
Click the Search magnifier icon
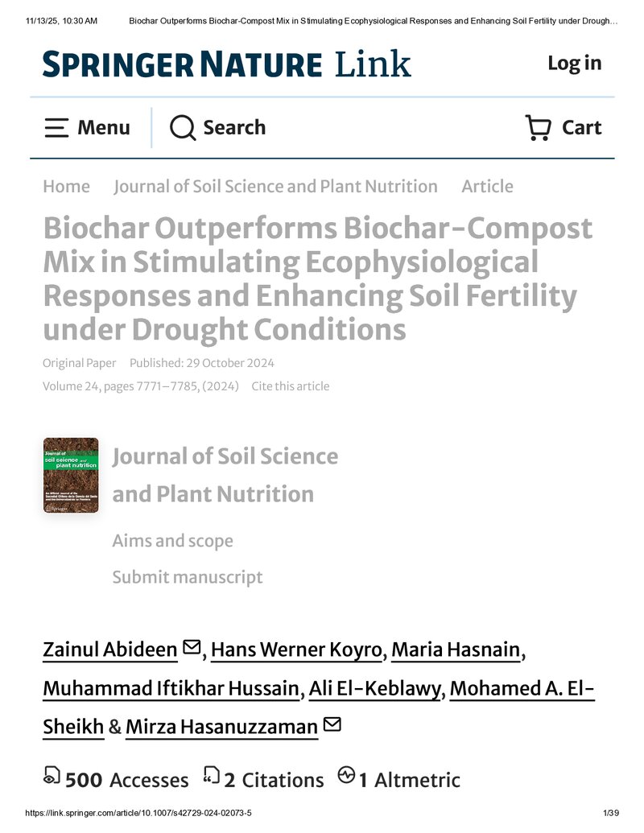183,127
